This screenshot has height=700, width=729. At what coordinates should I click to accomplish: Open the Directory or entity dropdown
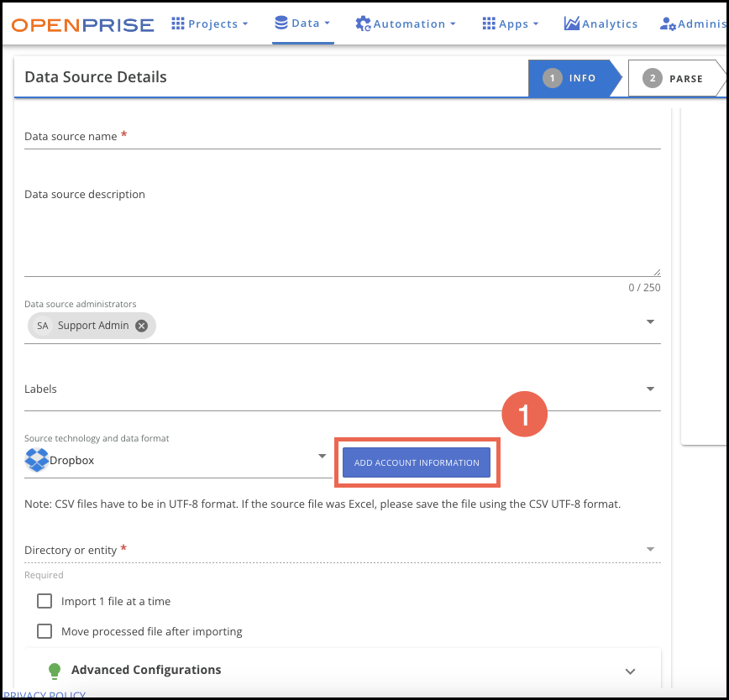(650, 550)
